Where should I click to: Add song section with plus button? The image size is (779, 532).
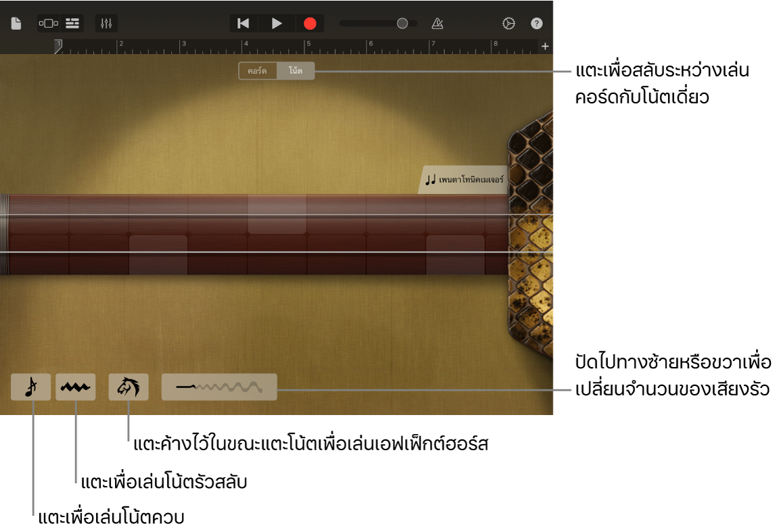click(545, 46)
